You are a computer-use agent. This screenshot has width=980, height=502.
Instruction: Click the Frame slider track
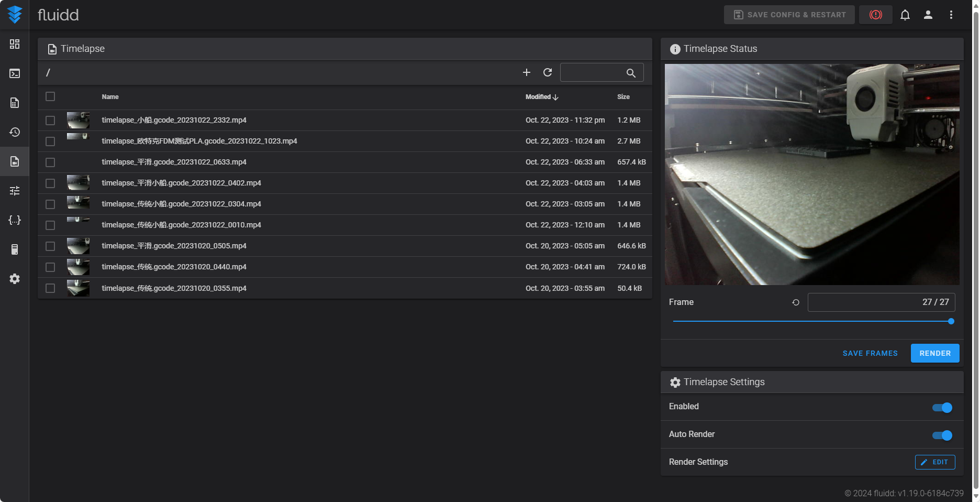(x=811, y=321)
